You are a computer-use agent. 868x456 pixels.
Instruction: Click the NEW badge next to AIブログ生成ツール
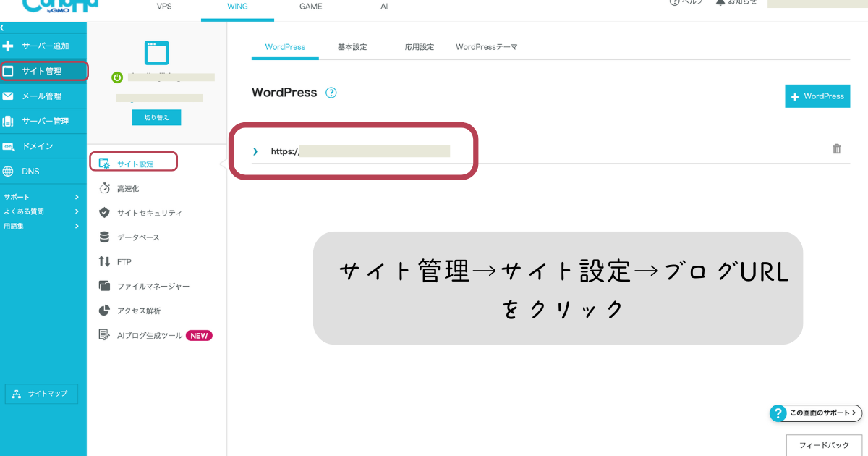click(x=199, y=336)
